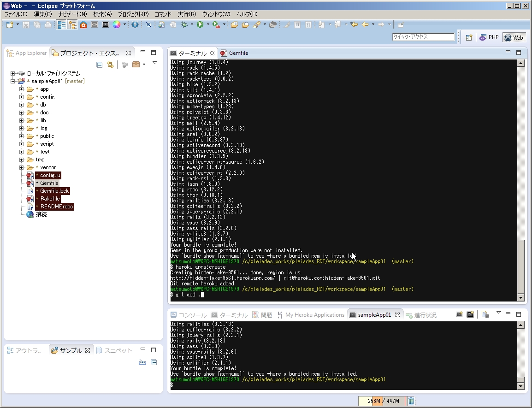Click the Print icon in toolbar
532x408 pixels.
[x=48, y=25]
